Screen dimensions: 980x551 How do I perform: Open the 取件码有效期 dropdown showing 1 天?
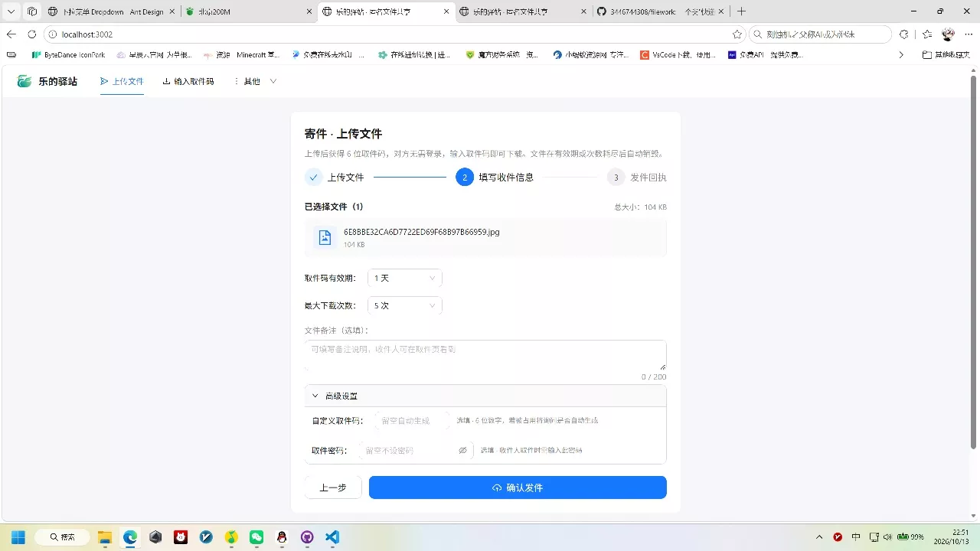coord(404,279)
